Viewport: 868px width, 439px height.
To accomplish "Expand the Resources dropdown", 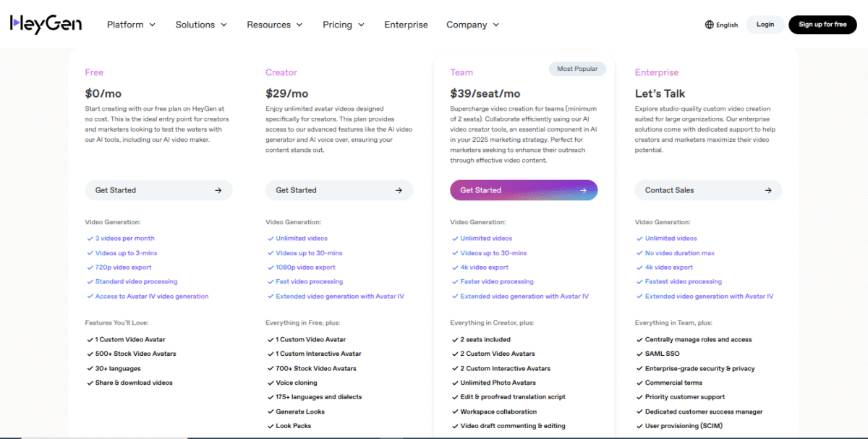I will click(x=274, y=24).
